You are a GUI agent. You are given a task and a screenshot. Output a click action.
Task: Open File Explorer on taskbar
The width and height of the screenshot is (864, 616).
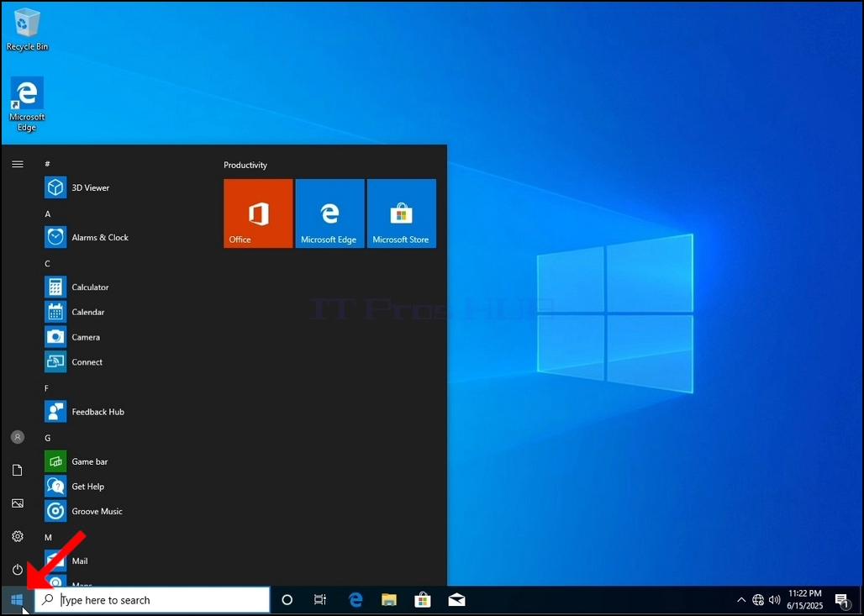(389, 600)
